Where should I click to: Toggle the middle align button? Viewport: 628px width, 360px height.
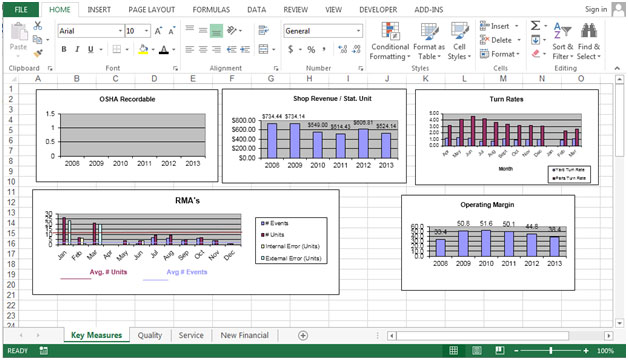click(x=203, y=30)
